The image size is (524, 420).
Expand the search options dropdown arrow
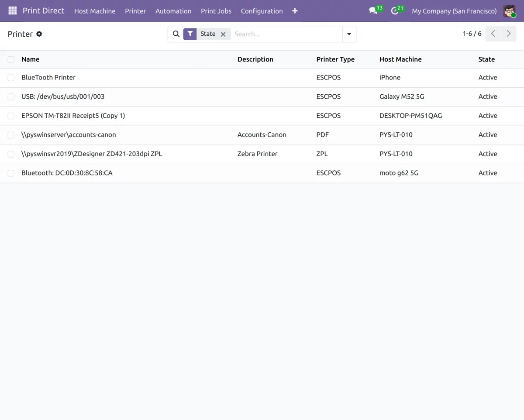[349, 34]
